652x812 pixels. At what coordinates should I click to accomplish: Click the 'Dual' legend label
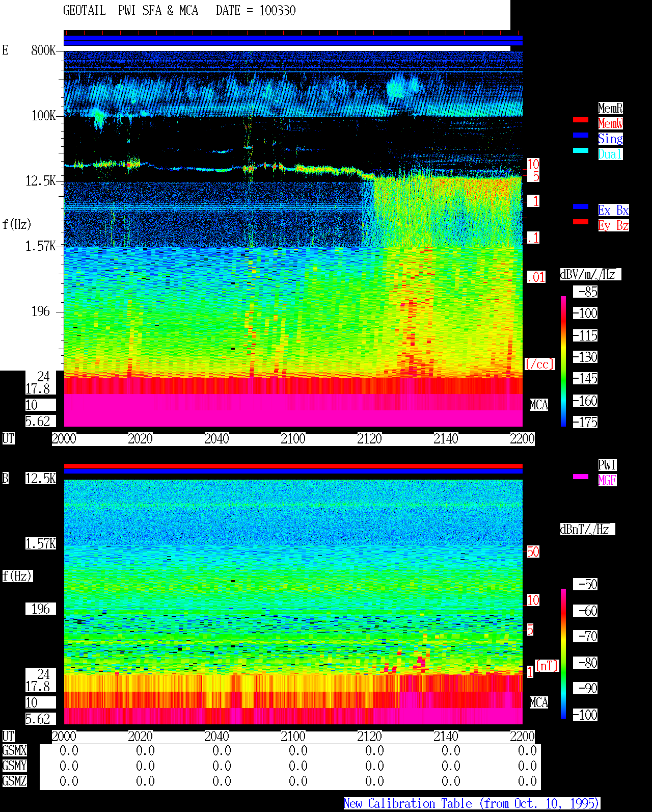coord(610,154)
